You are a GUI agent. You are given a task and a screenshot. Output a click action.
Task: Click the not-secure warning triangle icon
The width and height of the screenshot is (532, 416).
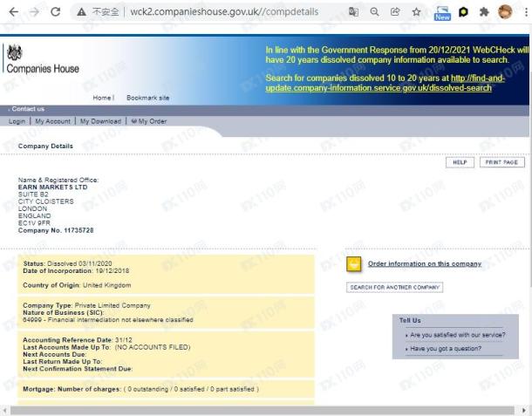coord(81,12)
